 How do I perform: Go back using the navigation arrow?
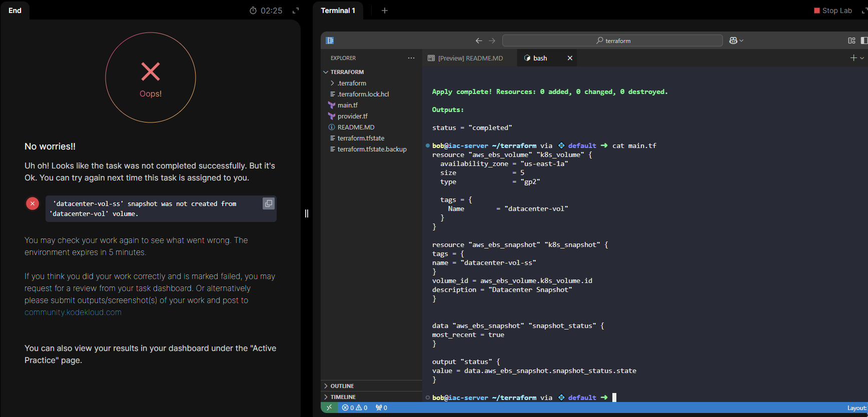tap(479, 40)
